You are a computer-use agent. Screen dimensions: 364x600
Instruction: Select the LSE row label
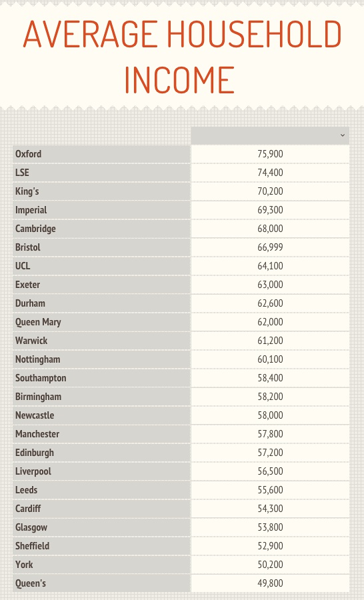tap(101, 173)
